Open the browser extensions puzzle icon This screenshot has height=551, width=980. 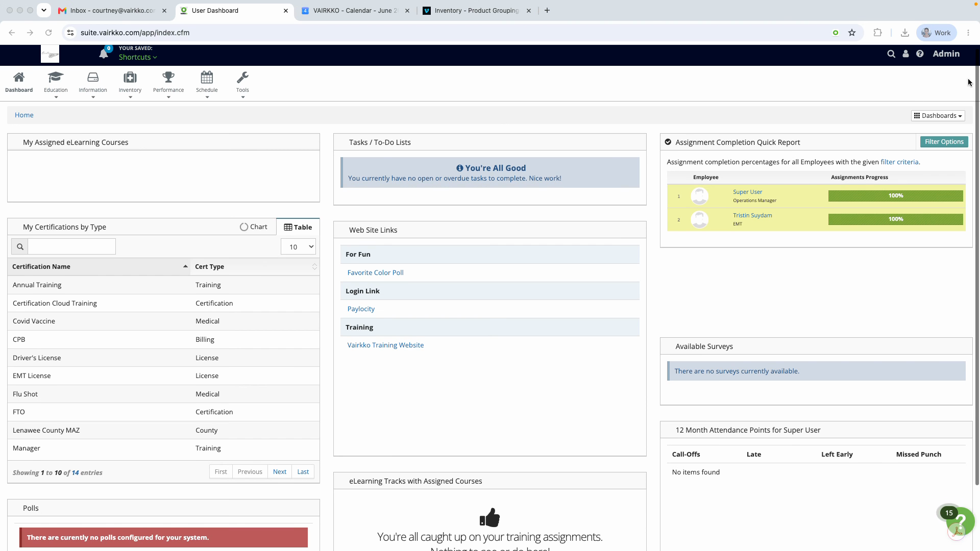pos(877,33)
